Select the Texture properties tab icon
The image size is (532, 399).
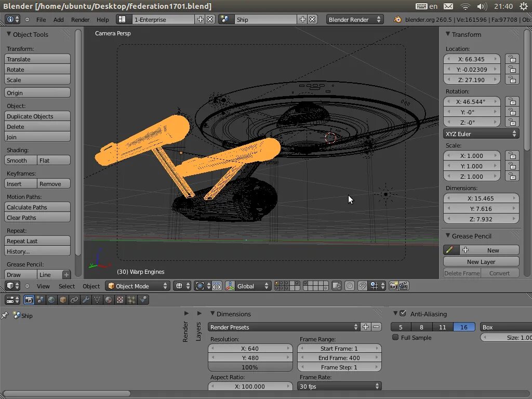click(x=120, y=300)
